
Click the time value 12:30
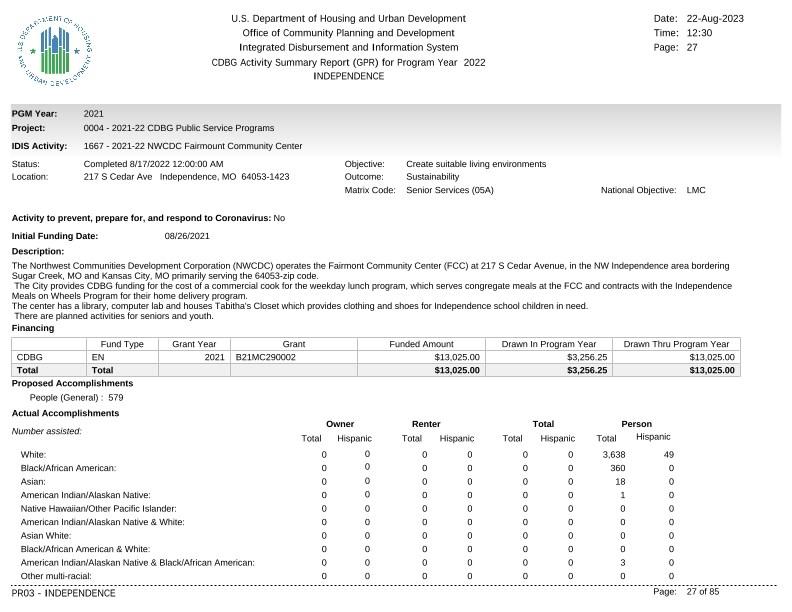pyautogui.click(x=699, y=33)
